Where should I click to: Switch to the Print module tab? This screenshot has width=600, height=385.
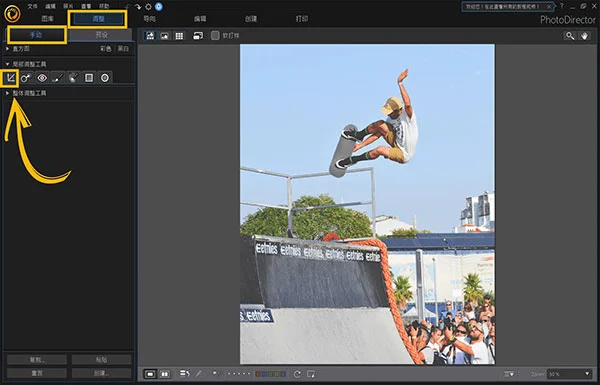302,19
